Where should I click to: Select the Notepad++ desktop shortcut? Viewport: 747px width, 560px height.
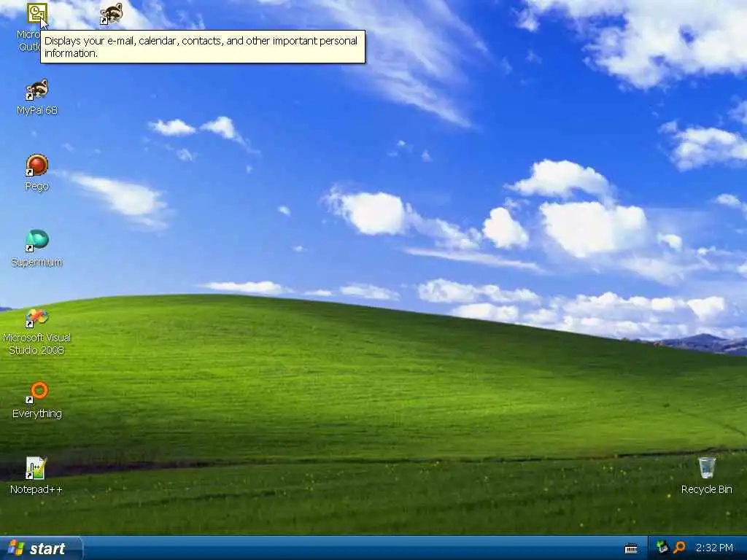click(36, 468)
